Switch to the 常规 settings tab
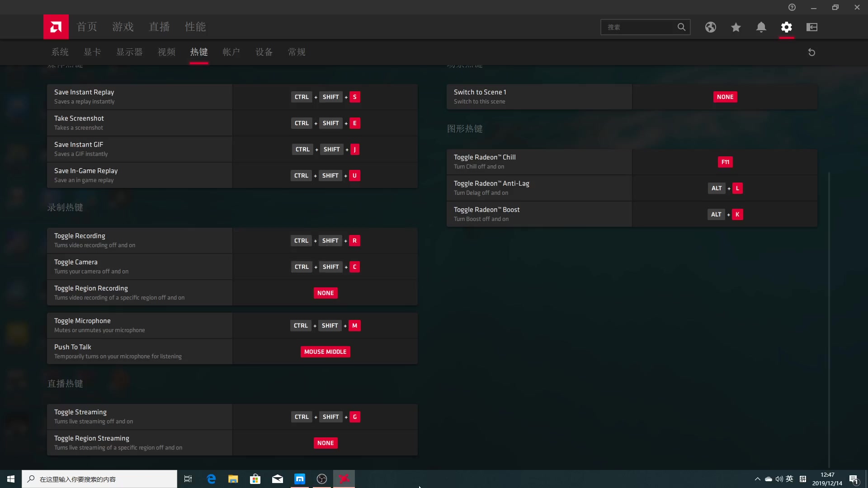The width and height of the screenshot is (868, 488). pos(297,52)
